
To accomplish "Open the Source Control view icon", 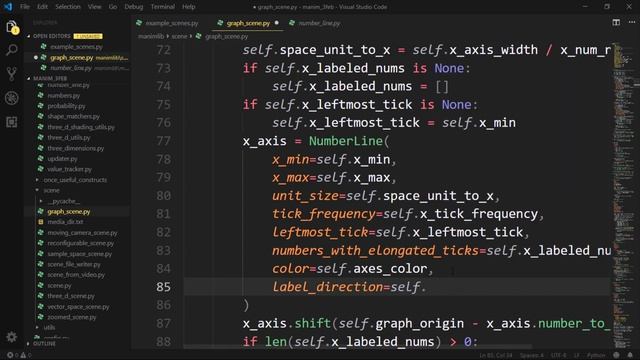I will point(12,74).
